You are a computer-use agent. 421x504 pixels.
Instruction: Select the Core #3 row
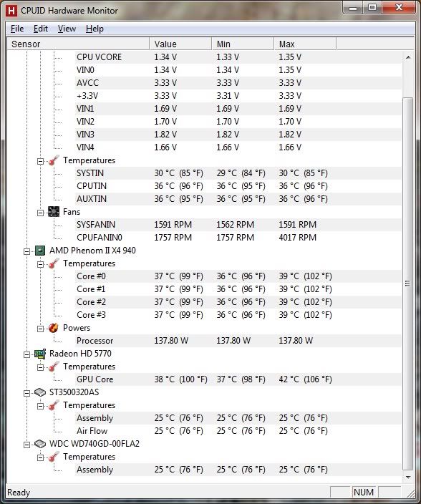(238, 315)
